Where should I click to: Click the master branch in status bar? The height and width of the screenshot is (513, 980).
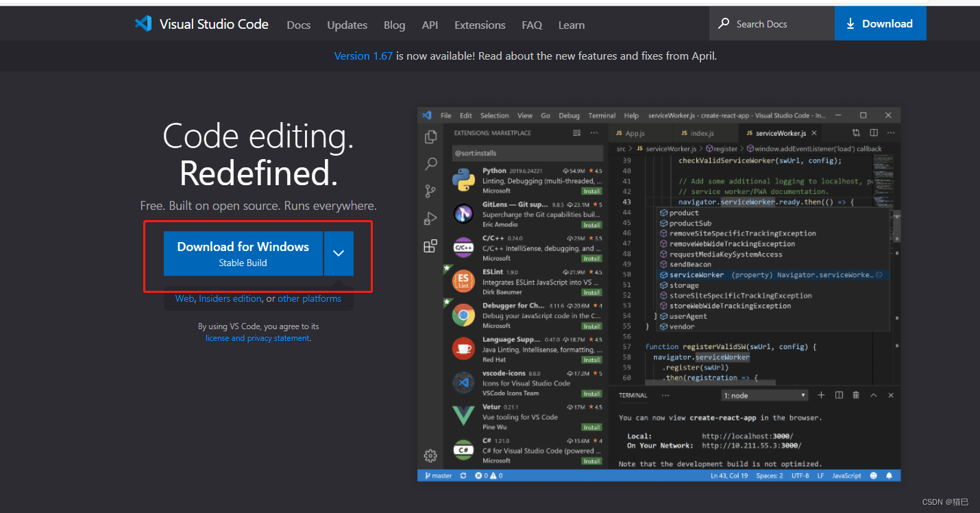coord(439,475)
